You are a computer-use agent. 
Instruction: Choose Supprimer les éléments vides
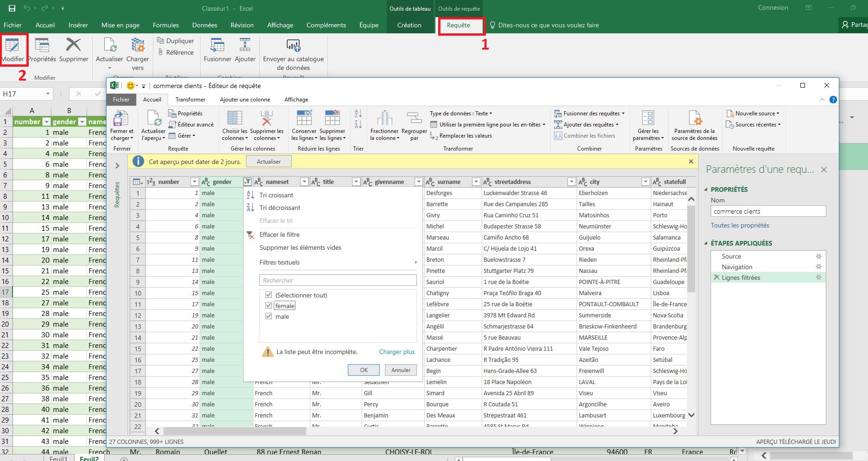pyautogui.click(x=300, y=247)
